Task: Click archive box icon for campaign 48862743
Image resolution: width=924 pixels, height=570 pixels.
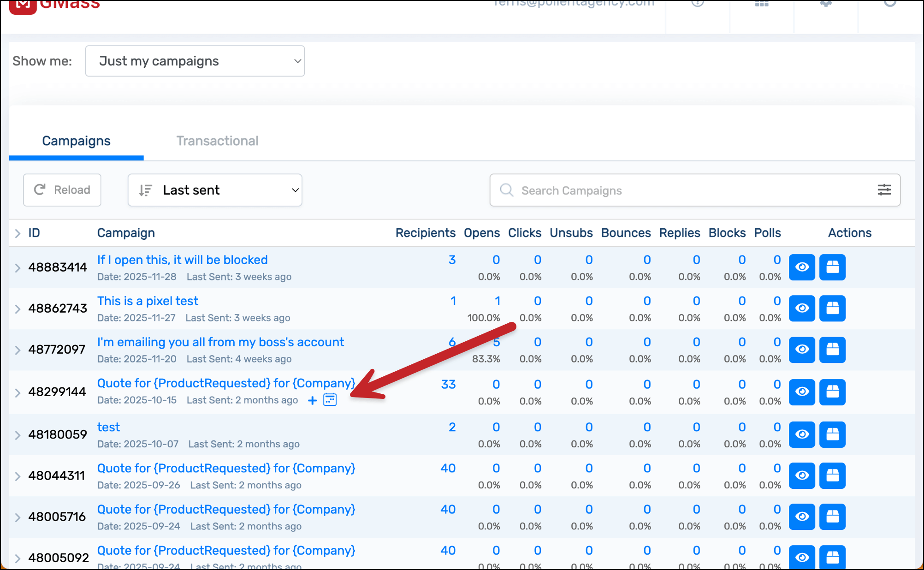Action: point(832,308)
